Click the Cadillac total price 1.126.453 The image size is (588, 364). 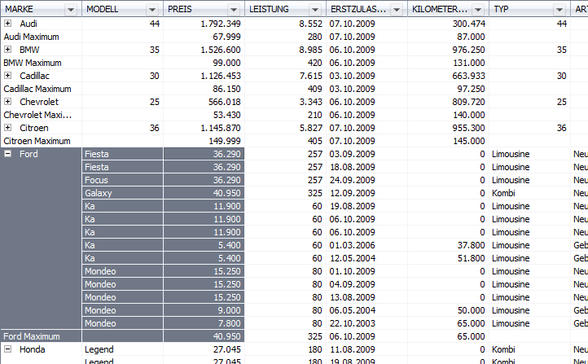(x=221, y=76)
